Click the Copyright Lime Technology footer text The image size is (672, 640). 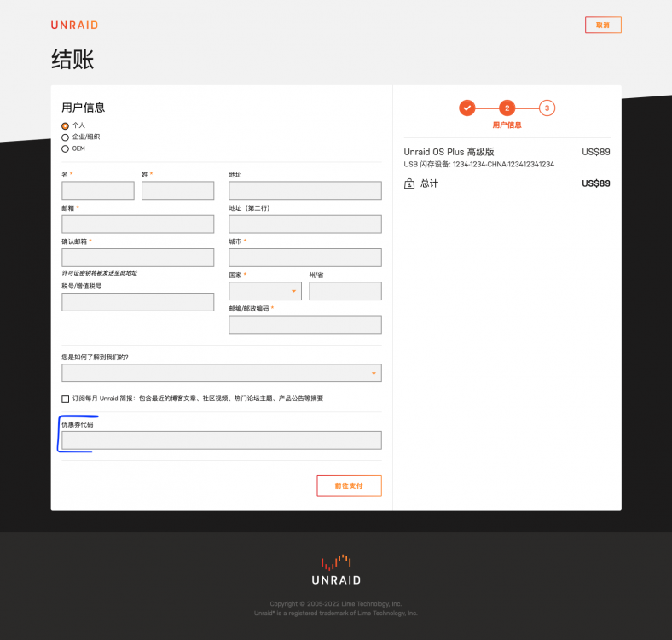[335, 603]
